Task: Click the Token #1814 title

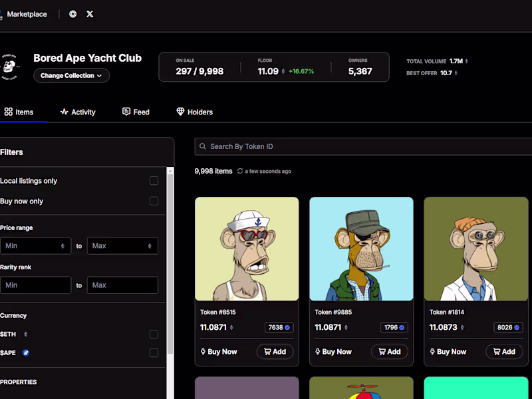Action: [x=447, y=312]
